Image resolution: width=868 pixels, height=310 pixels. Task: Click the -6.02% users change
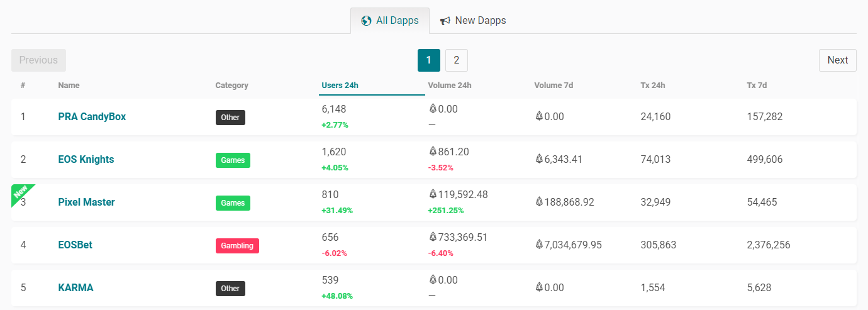(334, 253)
